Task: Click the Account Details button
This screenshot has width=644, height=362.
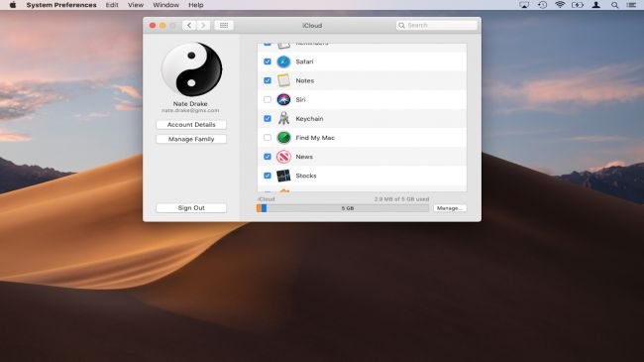Action: coord(191,125)
